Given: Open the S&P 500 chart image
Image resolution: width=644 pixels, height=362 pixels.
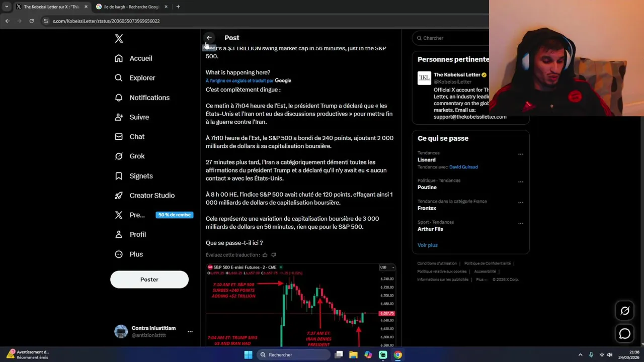Looking at the screenshot, I should click(301, 305).
